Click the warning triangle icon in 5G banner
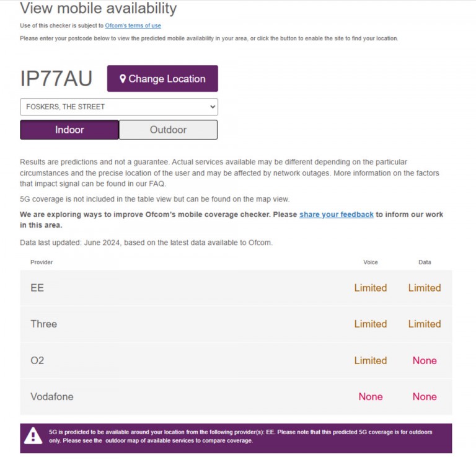 pos(33,436)
